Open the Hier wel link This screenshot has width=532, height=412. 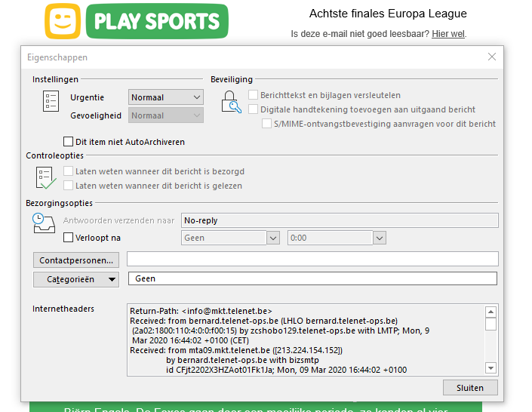(448, 34)
